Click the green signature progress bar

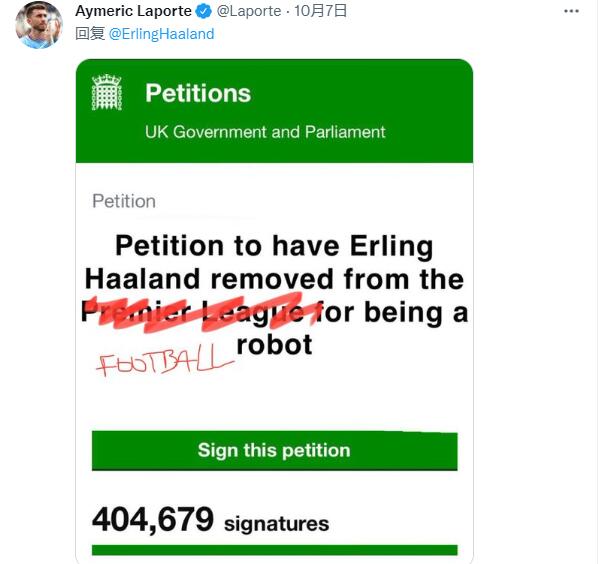tap(275, 550)
